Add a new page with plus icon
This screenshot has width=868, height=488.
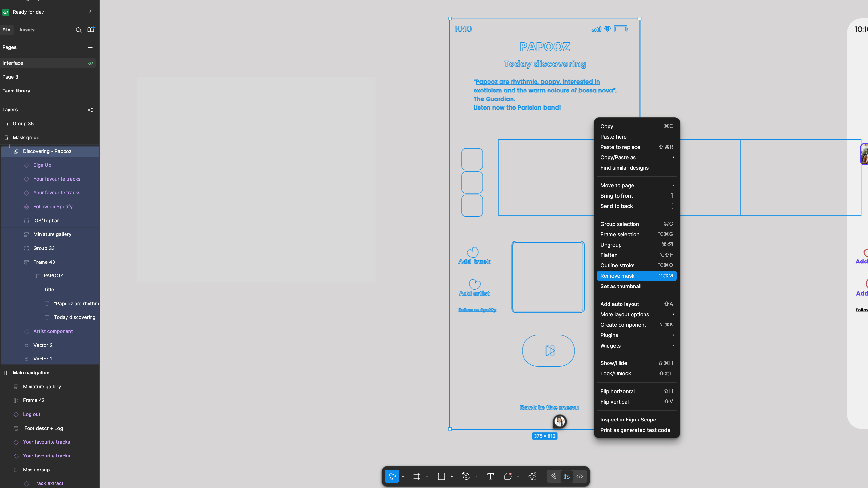tap(90, 47)
